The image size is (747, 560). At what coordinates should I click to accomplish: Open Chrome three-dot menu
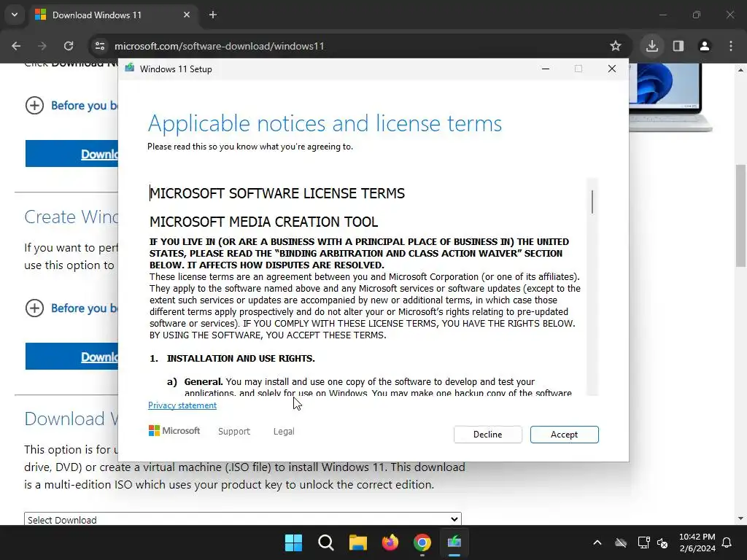coord(731,46)
